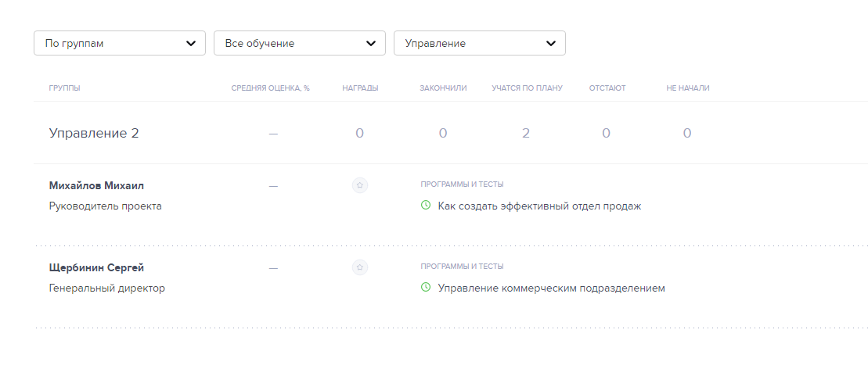Collapse the "Управление 2" group row
This screenshot has height=369, width=868.
click(x=94, y=134)
